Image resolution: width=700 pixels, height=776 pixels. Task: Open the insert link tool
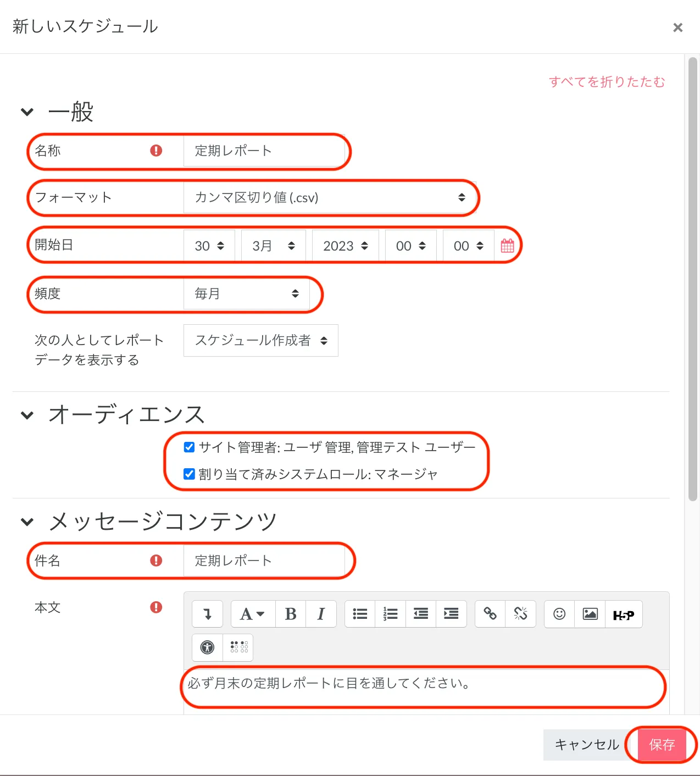point(490,614)
